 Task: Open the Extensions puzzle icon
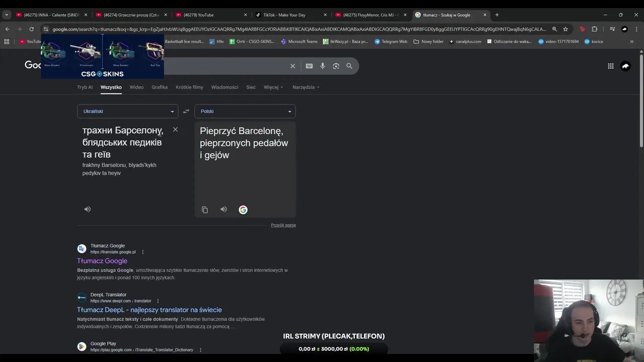click(x=594, y=29)
